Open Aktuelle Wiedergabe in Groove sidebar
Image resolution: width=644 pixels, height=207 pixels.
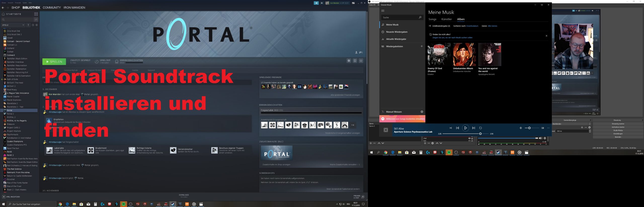coord(402,39)
